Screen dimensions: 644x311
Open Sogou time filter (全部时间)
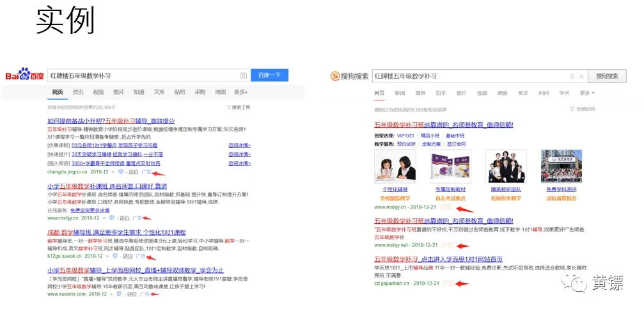pos(583,109)
